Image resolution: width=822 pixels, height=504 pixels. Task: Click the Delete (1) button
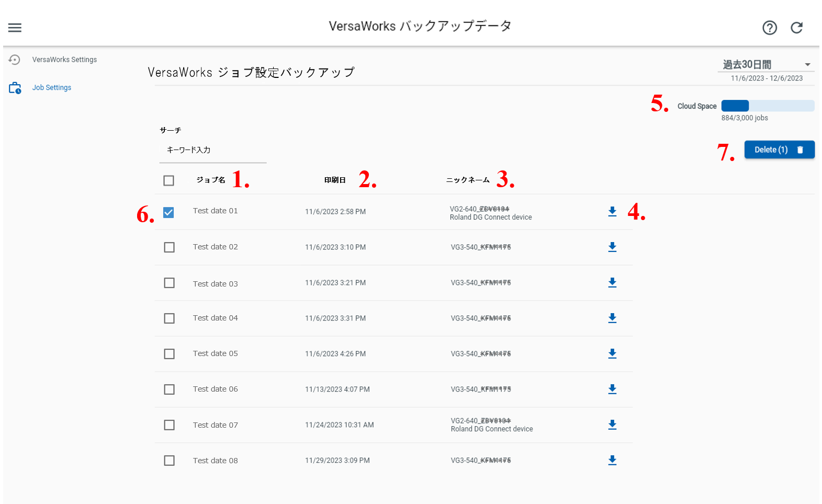(x=779, y=150)
